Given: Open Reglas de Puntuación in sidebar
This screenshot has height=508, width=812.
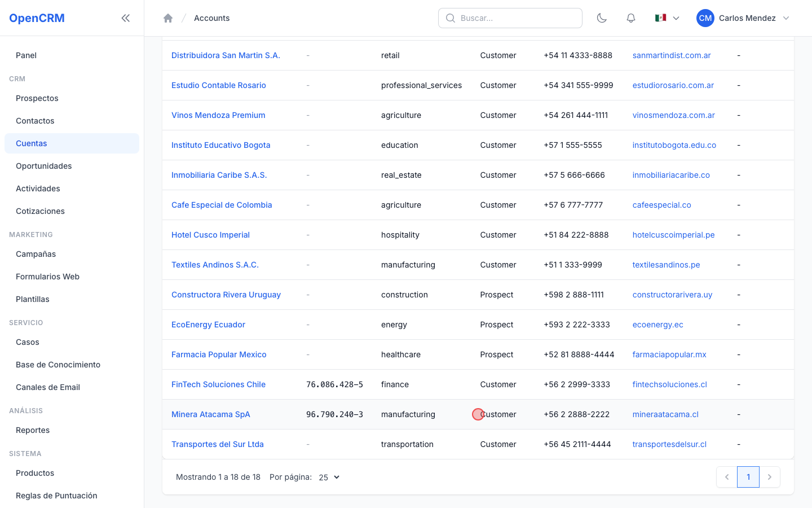Looking at the screenshot, I should click(72, 496).
